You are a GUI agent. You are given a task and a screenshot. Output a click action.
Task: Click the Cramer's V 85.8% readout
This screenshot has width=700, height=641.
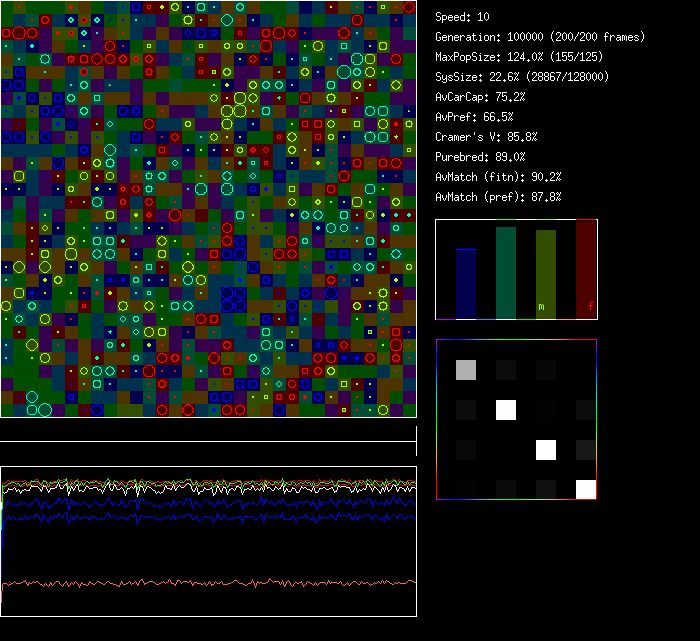coord(486,137)
